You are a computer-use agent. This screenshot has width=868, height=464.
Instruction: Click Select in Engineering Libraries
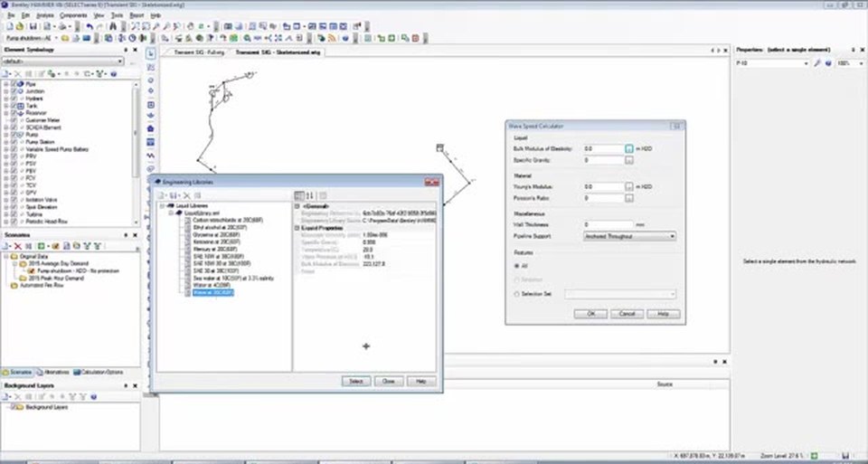point(356,382)
